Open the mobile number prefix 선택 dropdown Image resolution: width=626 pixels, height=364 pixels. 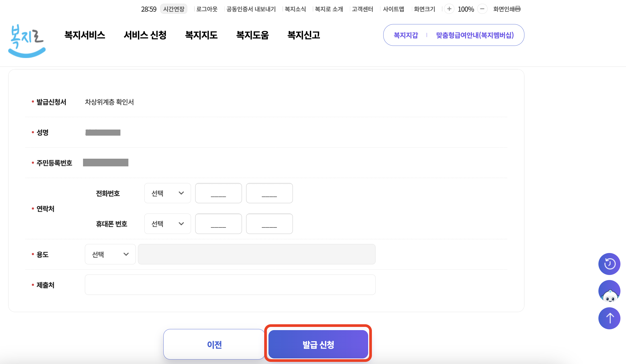point(167,224)
